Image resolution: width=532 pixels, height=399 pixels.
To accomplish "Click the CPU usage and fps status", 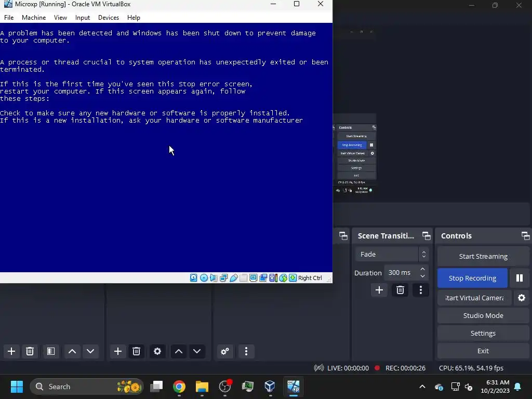I will point(471,368).
